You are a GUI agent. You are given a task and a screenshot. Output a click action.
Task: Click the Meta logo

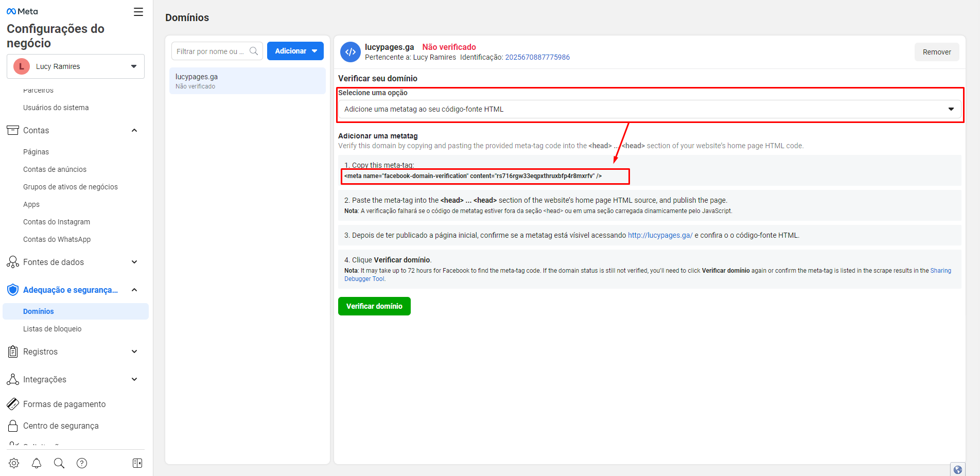(22, 11)
